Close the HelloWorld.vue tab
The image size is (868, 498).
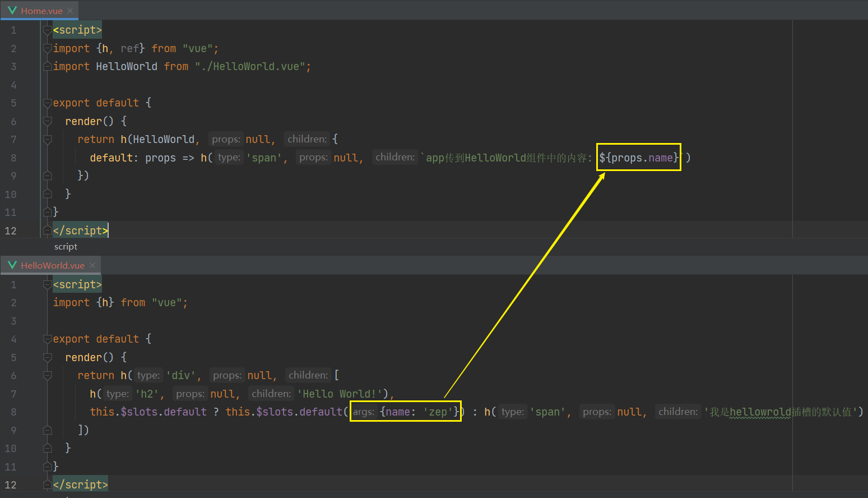(x=92, y=265)
